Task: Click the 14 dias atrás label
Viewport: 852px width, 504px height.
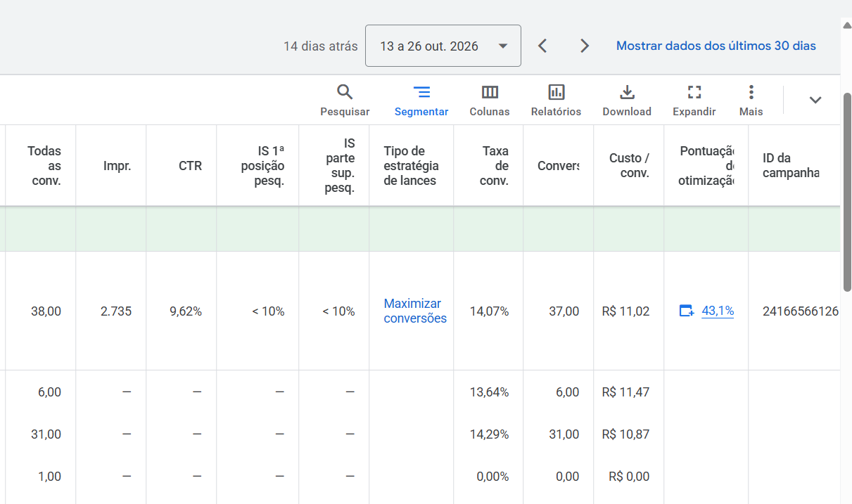Action: (x=321, y=46)
